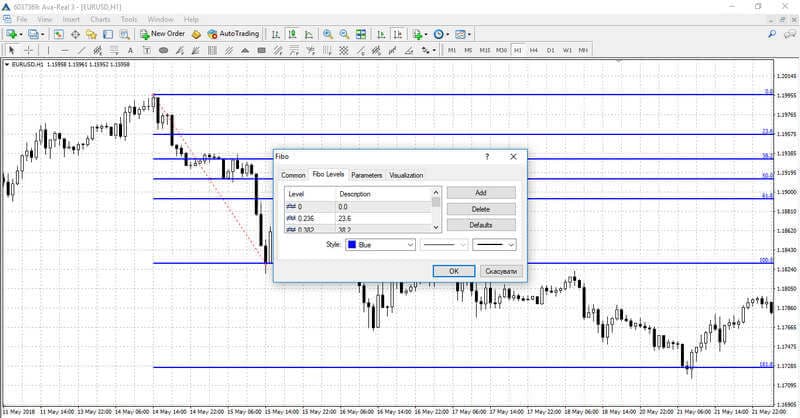
Task: Open the Data Window crosshair-target icon
Action: 75,34
